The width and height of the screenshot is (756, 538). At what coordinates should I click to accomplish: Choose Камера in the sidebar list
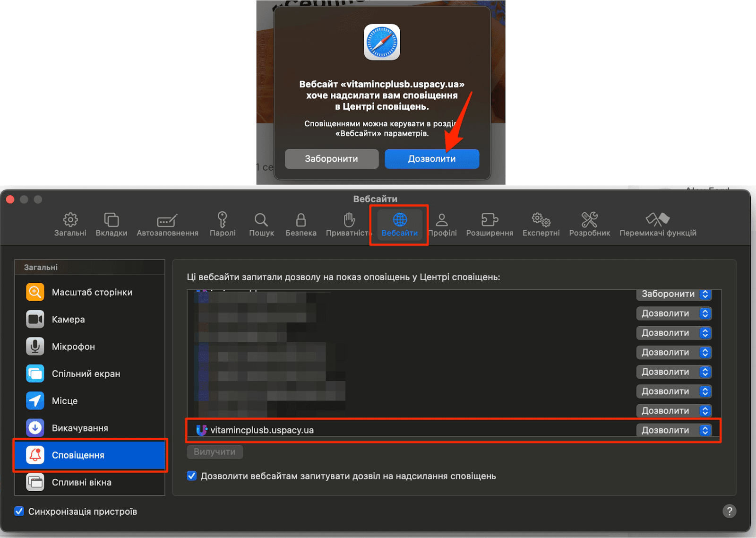(90, 320)
